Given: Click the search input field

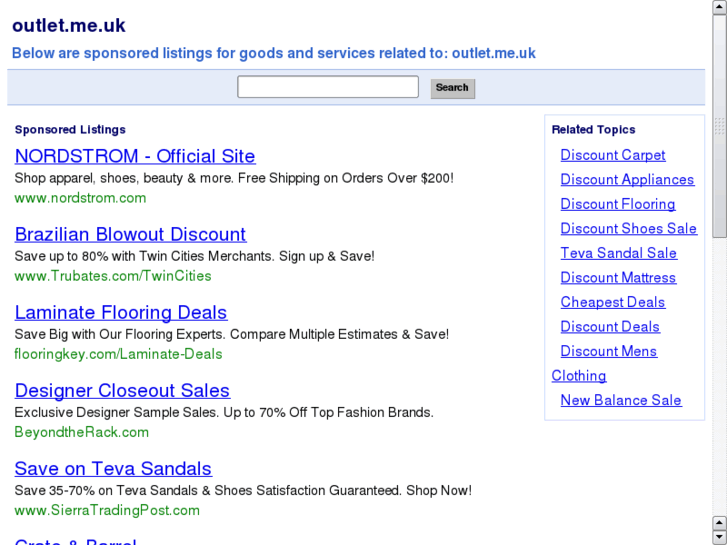Looking at the screenshot, I should [x=328, y=87].
